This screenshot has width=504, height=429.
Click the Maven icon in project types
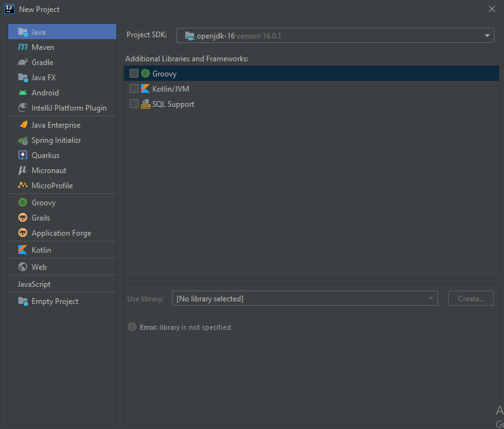point(23,47)
